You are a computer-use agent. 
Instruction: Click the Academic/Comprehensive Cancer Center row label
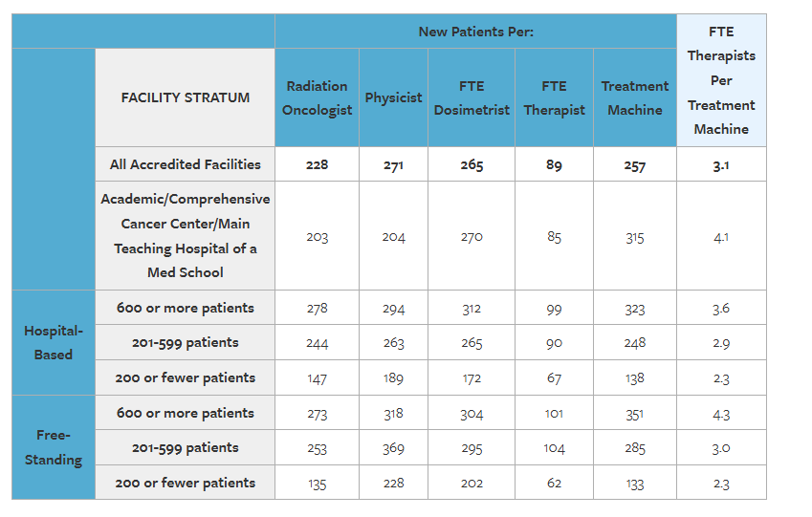(185, 236)
